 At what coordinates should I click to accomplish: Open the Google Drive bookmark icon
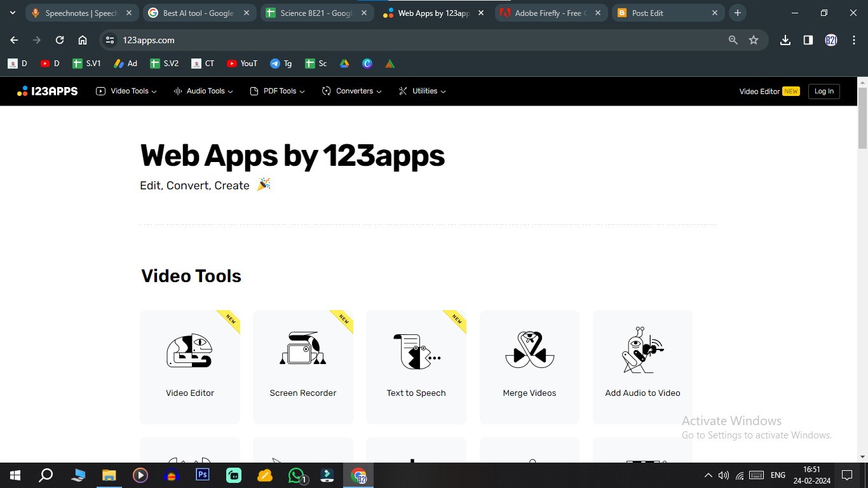click(x=344, y=64)
